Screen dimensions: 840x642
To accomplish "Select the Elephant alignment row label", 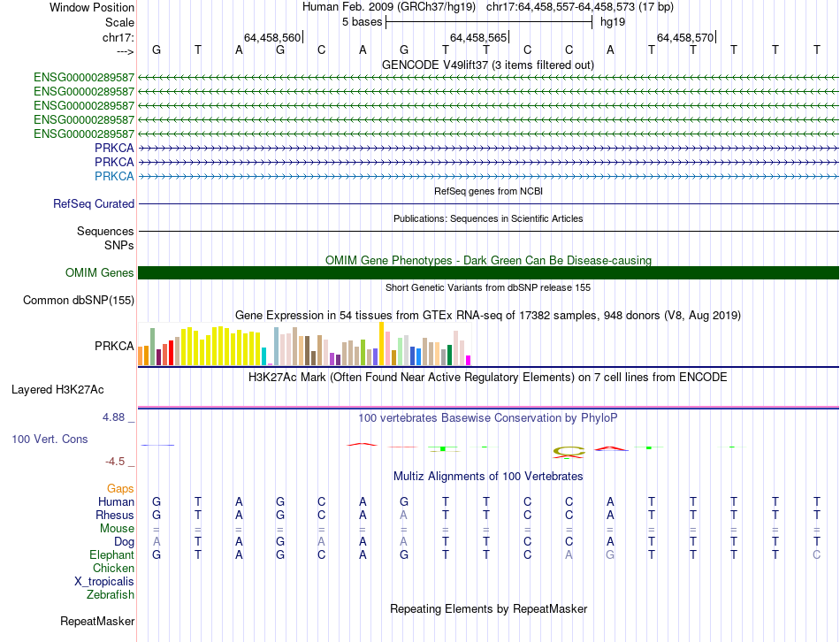I will [111, 554].
